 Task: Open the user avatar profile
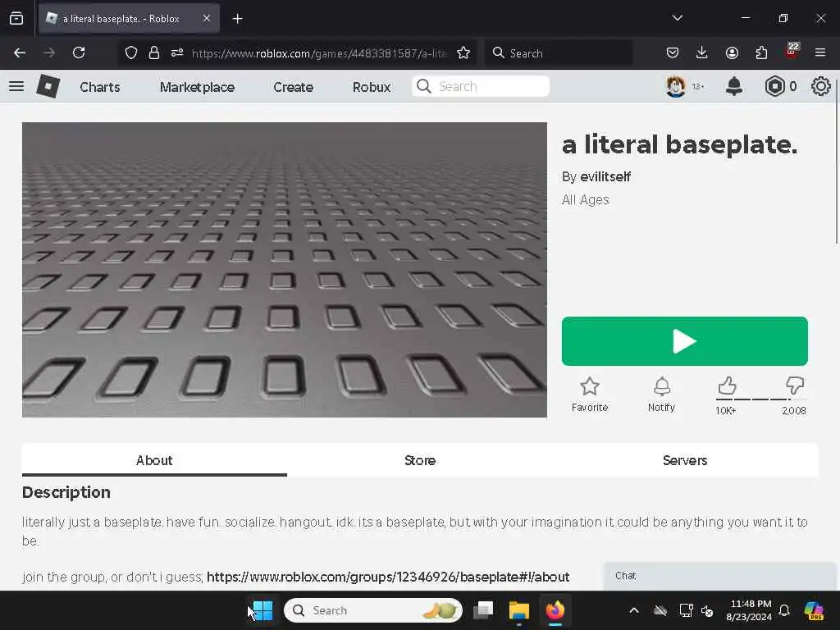pyautogui.click(x=676, y=86)
